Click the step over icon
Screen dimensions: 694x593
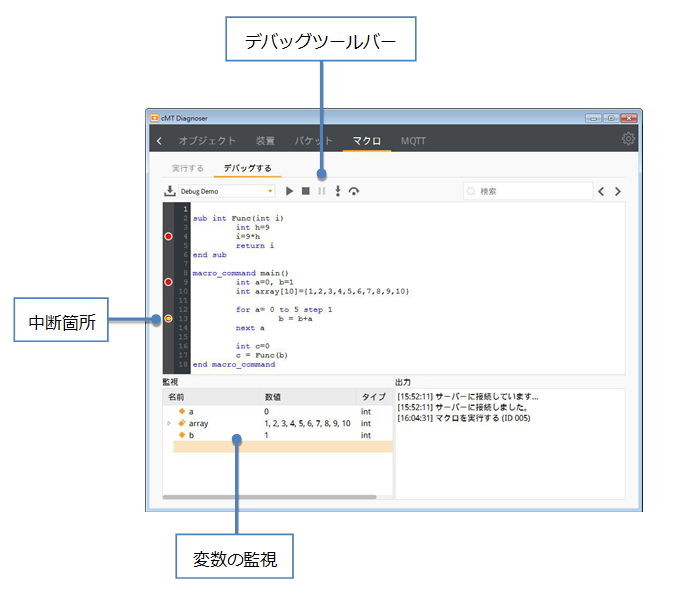pyautogui.click(x=354, y=191)
